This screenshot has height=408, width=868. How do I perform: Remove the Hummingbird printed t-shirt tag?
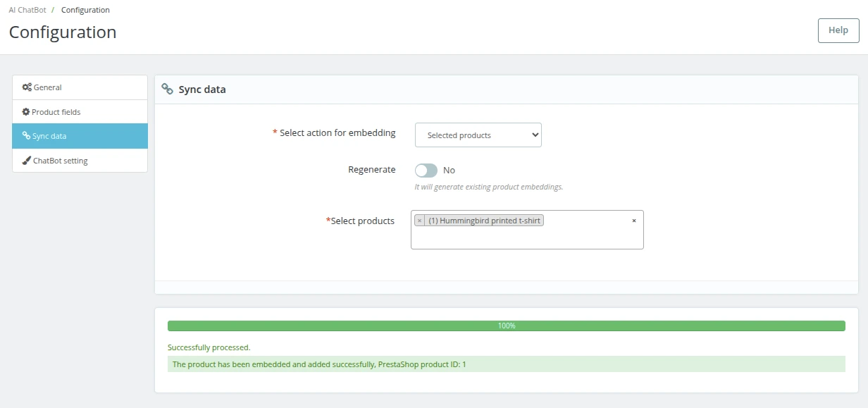click(x=419, y=221)
